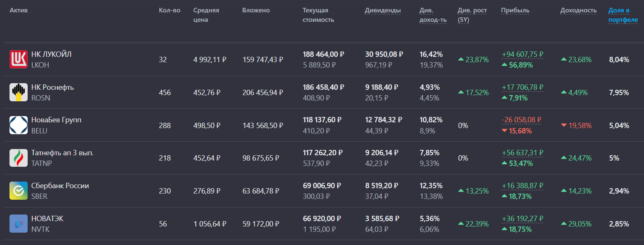Click NovaBev loss value -26 058,08 ₽
This screenshot has width=644, height=245.
521,120
